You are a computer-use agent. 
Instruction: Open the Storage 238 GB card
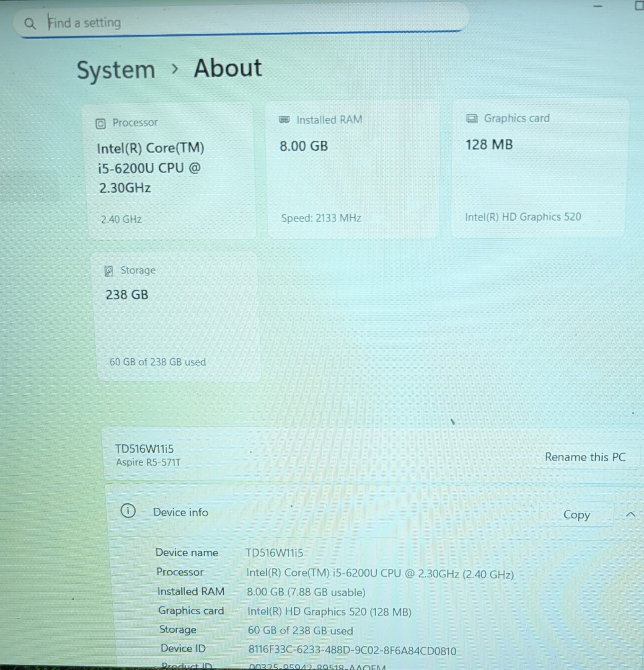coord(176,317)
